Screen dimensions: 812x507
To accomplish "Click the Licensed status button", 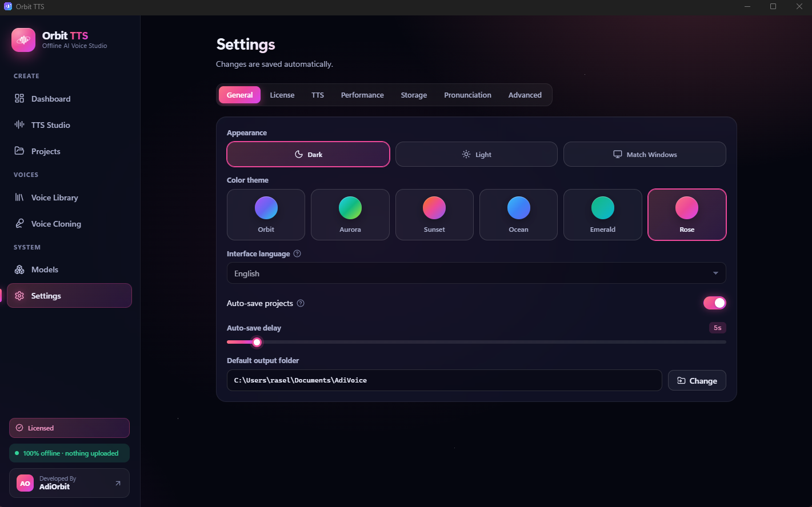I will click(69, 428).
